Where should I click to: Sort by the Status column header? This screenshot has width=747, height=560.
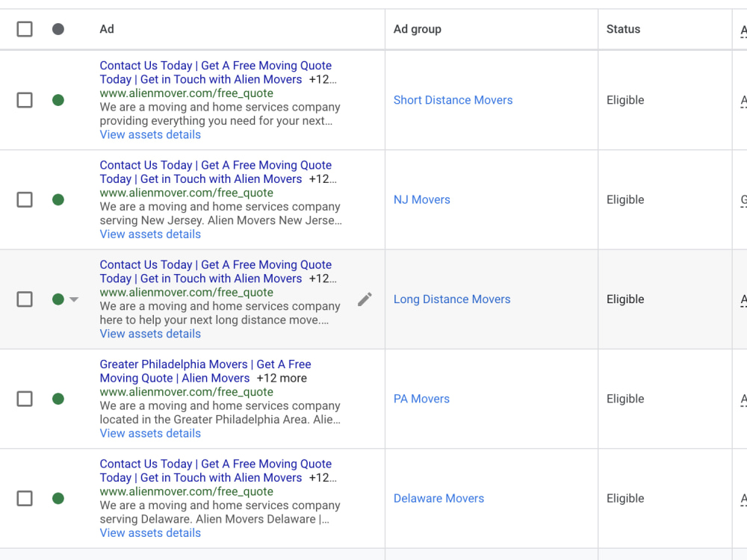point(623,29)
